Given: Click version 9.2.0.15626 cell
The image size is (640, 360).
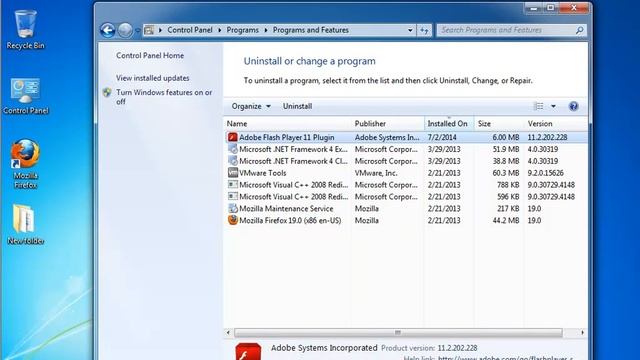Looking at the screenshot, I should [545, 173].
